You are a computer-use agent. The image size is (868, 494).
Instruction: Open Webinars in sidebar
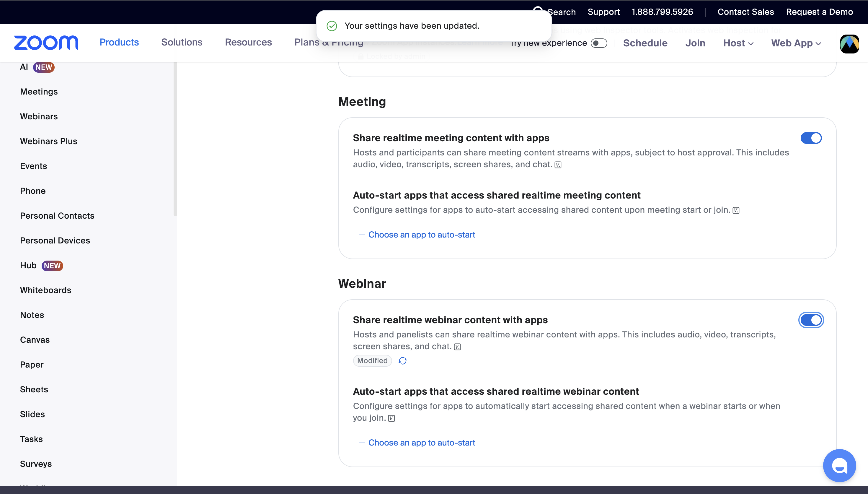tap(39, 116)
